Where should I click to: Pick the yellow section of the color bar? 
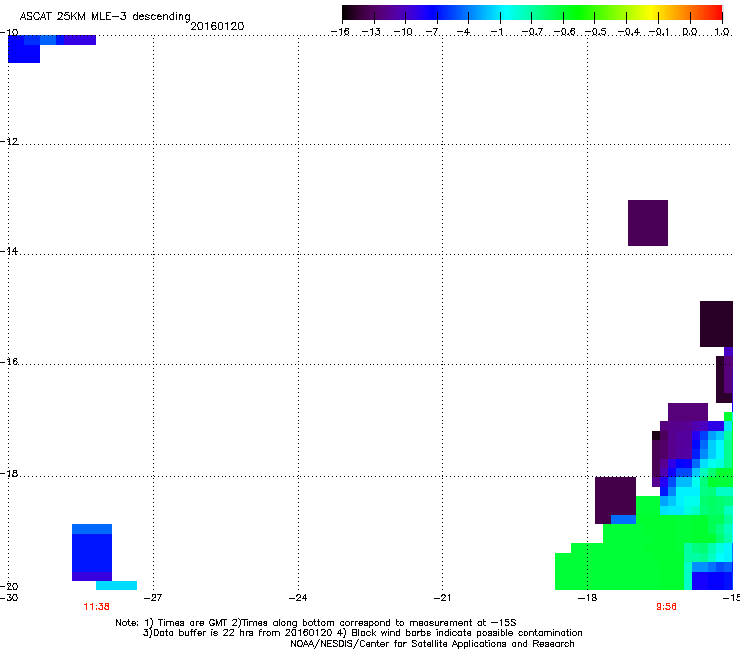[650, 13]
